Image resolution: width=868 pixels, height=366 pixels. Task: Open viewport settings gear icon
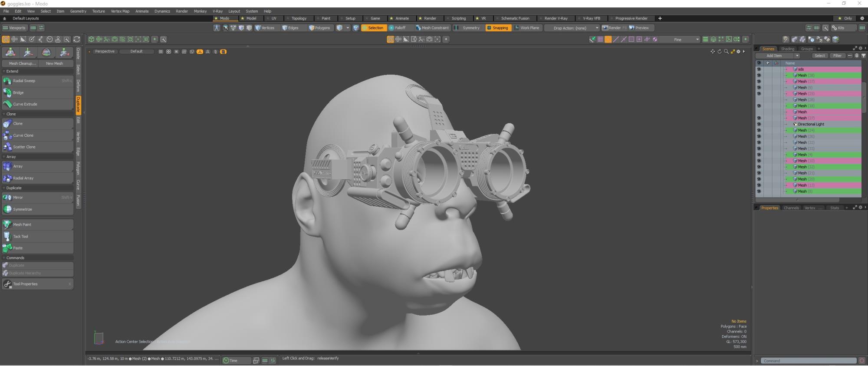738,52
